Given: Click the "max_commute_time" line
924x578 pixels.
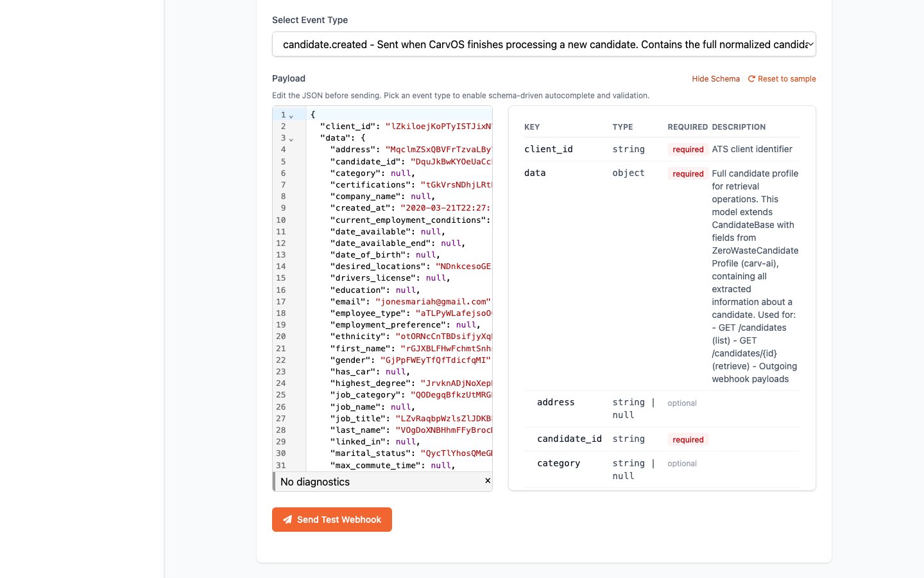Looking at the screenshot, I should pyautogui.click(x=399, y=466).
